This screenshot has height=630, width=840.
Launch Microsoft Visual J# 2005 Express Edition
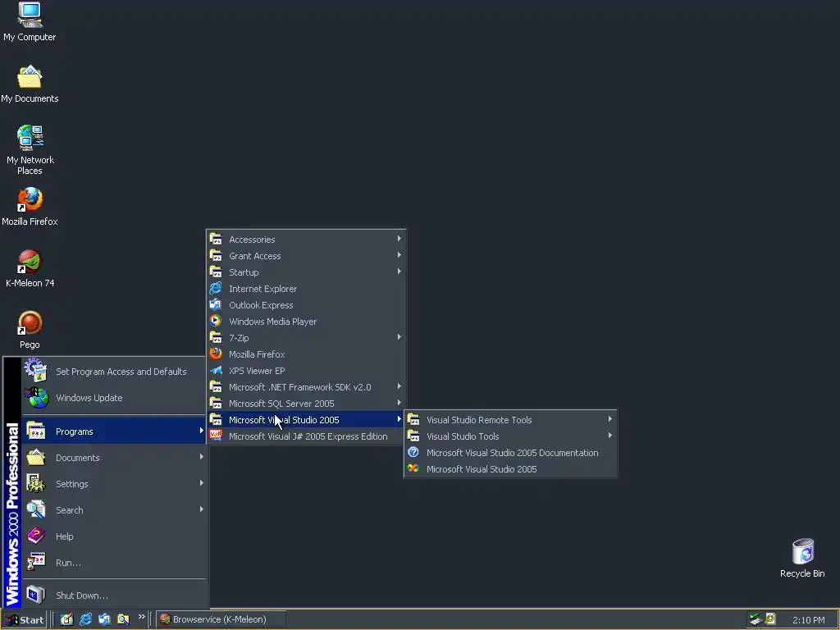(x=306, y=436)
